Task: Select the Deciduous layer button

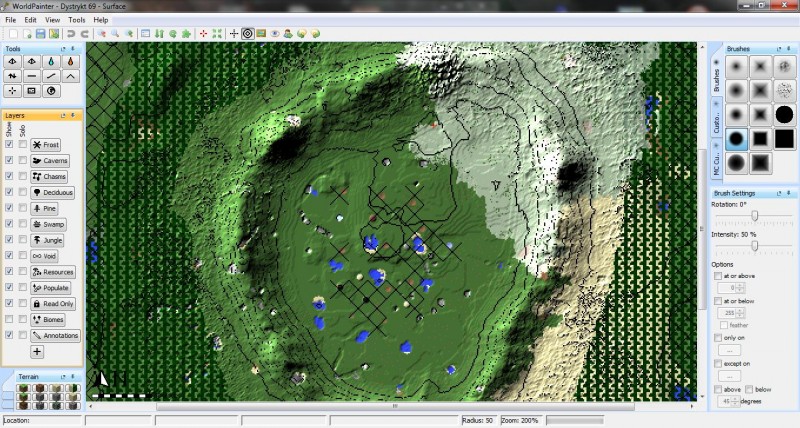Action: [53, 192]
